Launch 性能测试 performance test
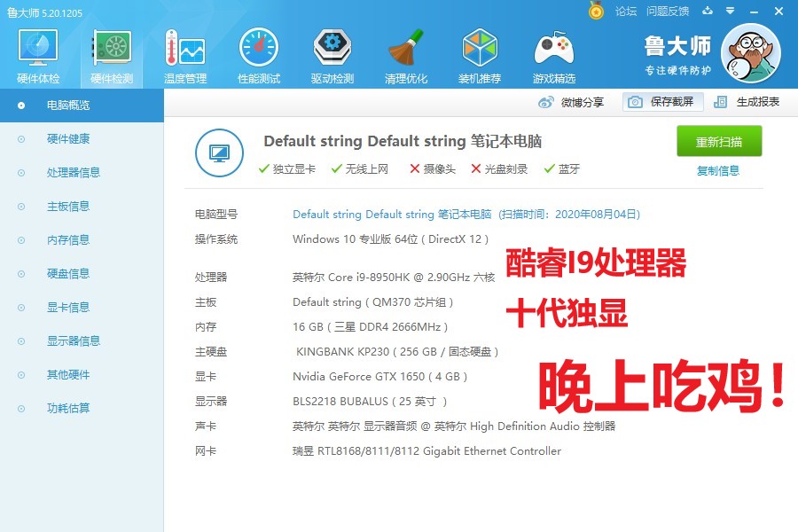Viewport: 798px width, 532px height. point(259,56)
